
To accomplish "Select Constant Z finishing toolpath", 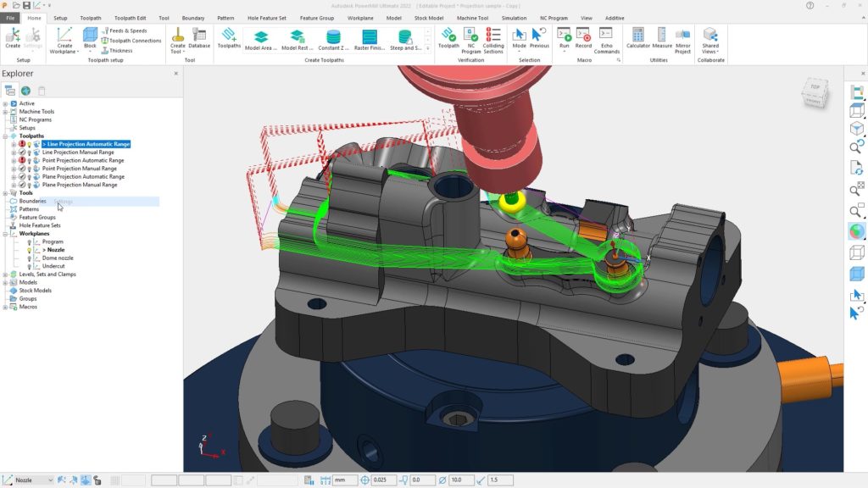I will point(333,40).
